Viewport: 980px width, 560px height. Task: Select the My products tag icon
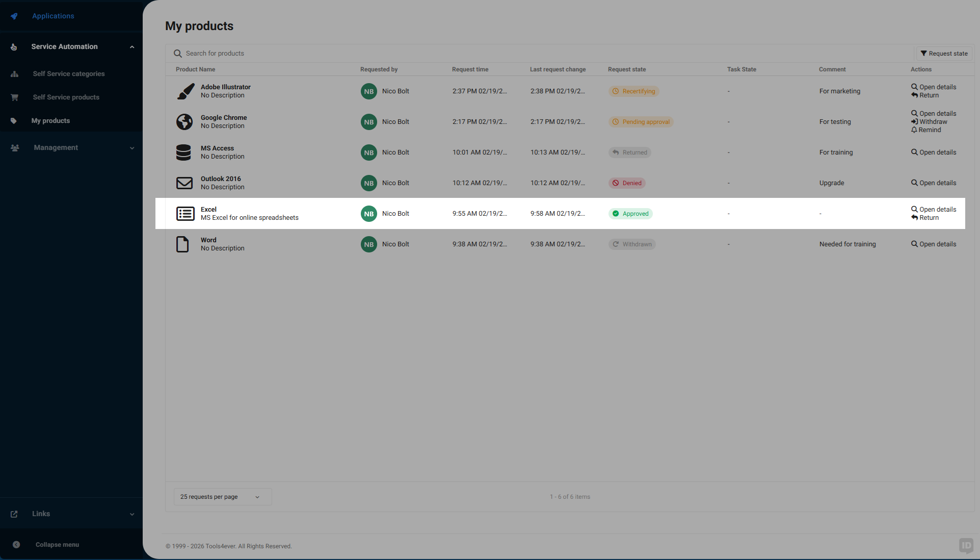(14, 121)
